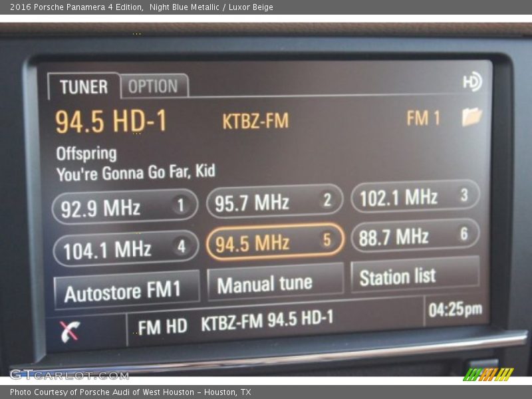
Task: Tap the crossed-out phone icon
Action: click(70, 331)
